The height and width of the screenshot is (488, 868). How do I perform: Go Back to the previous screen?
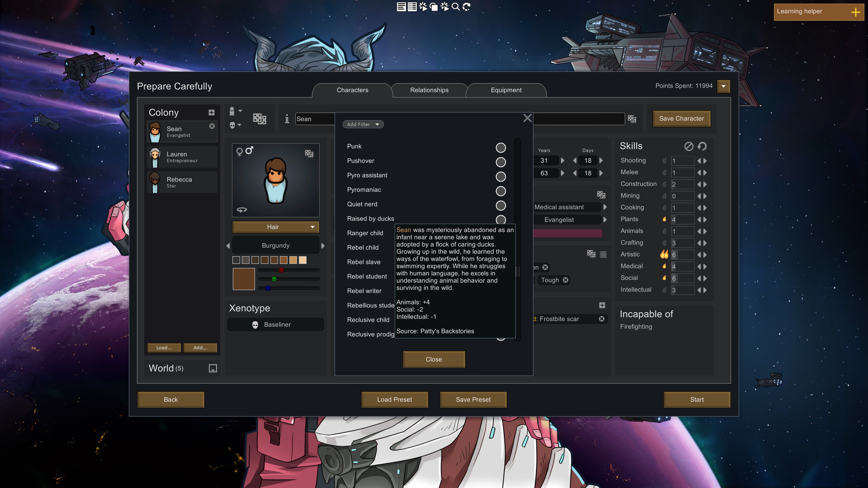tap(170, 399)
